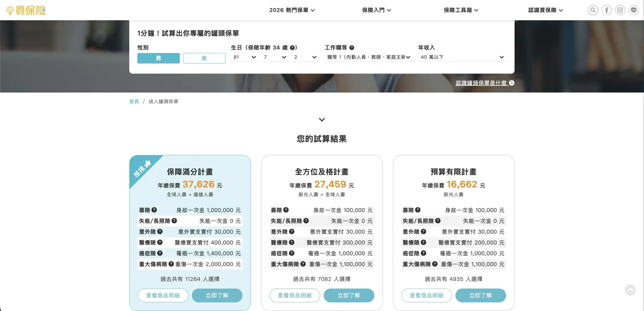Click 查看商品明細 for 全方位及格計畫
Image resolution: width=644 pixels, height=311 pixels.
click(x=295, y=295)
